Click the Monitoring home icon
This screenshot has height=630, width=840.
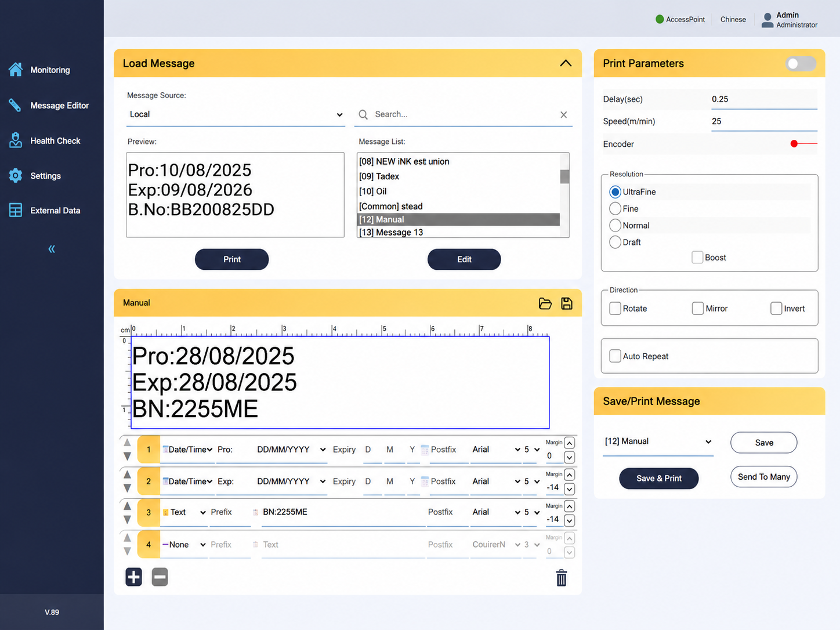(16, 70)
